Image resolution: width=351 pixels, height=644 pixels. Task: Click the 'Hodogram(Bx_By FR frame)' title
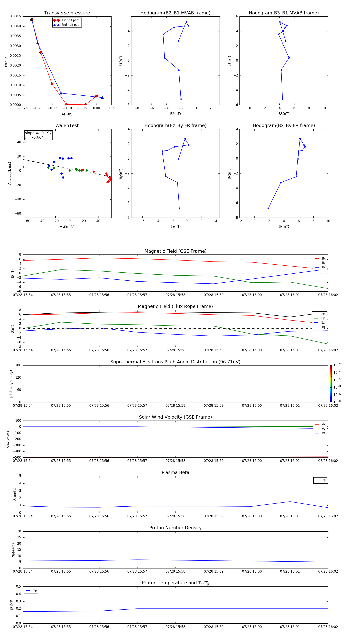click(284, 125)
